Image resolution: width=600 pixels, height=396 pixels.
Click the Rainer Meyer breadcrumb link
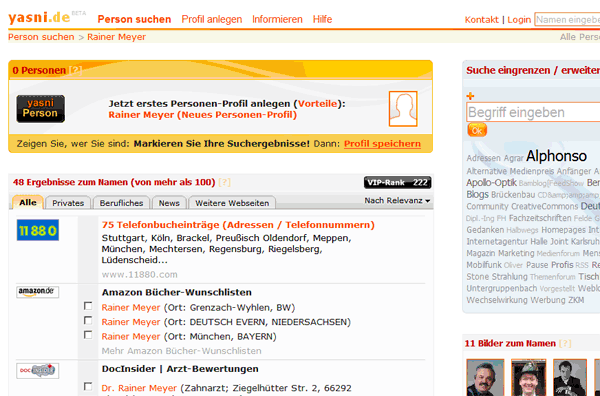pyautogui.click(x=116, y=37)
